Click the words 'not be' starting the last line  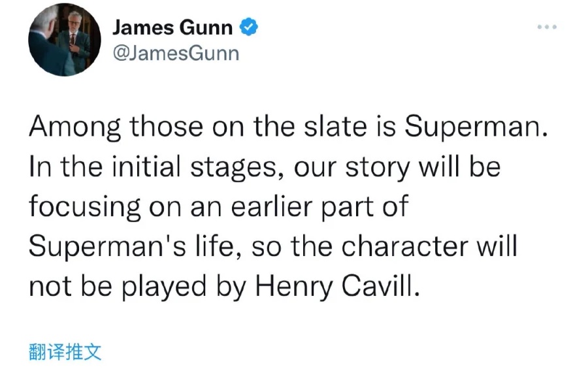click(71, 287)
